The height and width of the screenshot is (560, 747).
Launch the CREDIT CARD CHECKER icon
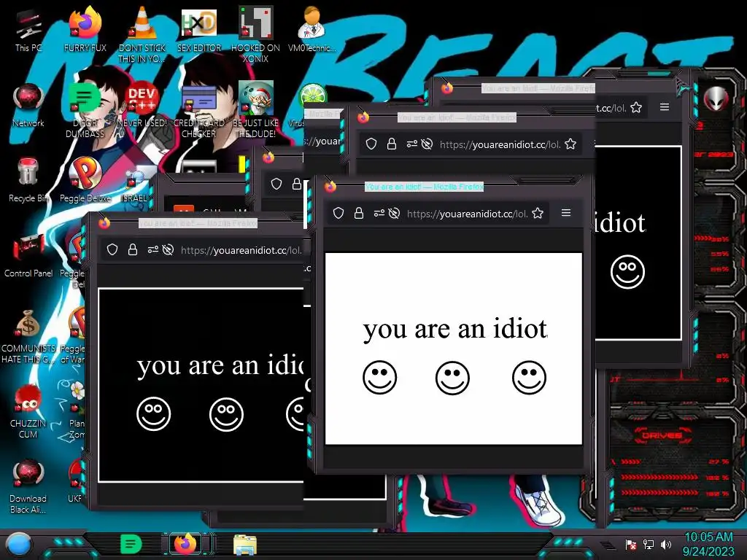coord(199,111)
